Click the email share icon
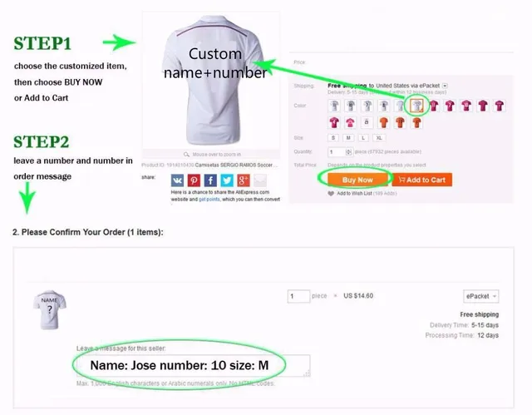Image resolution: width=532 pixels, height=415 pixels. (x=260, y=180)
